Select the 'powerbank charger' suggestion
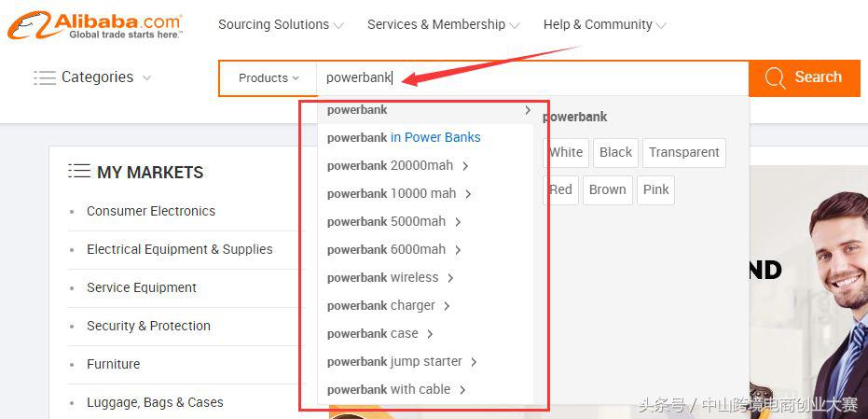Image resolution: width=868 pixels, height=419 pixels. [x=381, y=305]
